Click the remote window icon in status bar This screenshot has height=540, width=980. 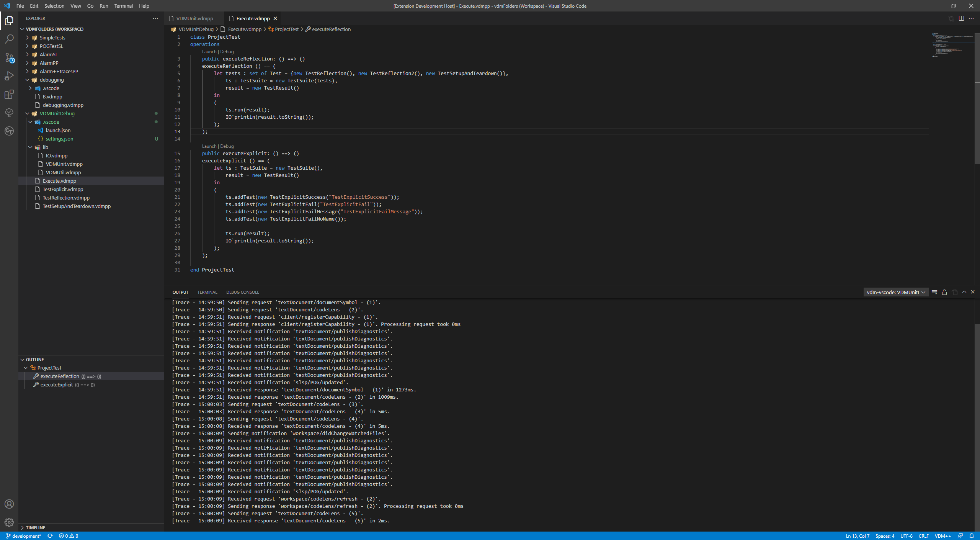[x=960, y=536]
